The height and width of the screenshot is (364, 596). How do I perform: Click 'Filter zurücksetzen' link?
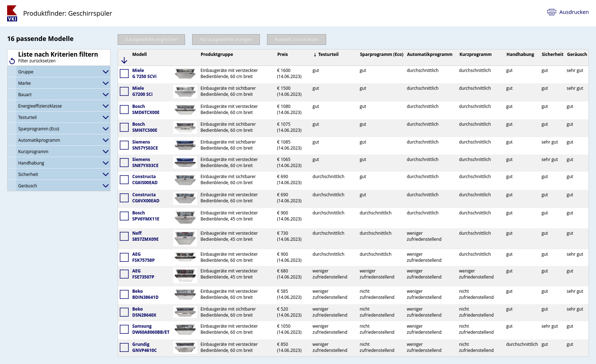click(x=37, y=61)
